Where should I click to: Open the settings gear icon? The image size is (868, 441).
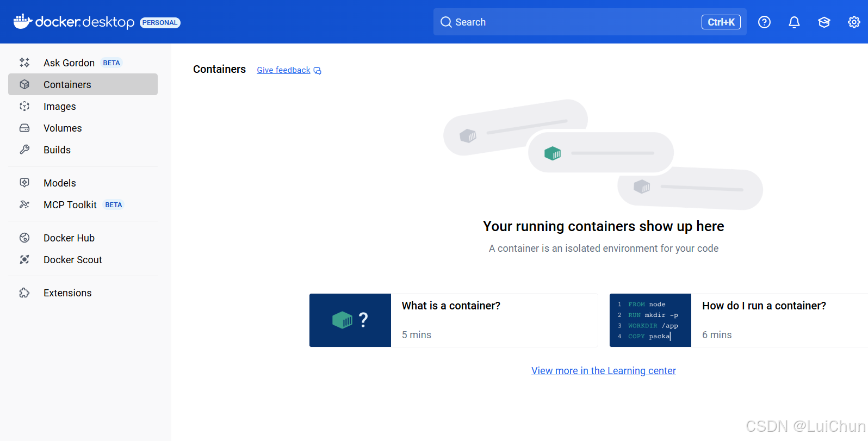tap(854, 22)
